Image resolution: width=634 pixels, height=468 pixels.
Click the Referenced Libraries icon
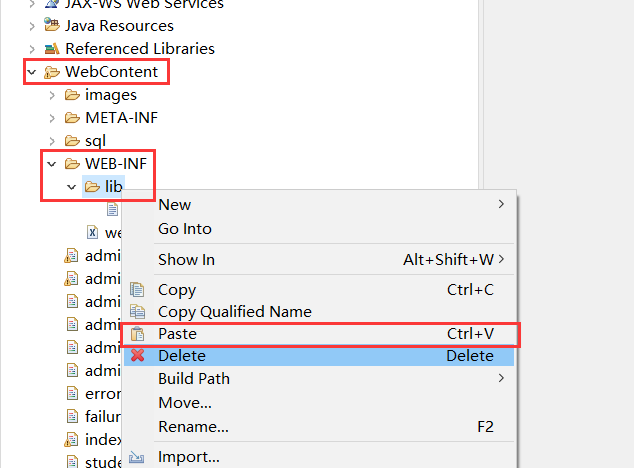click(52, 49)
